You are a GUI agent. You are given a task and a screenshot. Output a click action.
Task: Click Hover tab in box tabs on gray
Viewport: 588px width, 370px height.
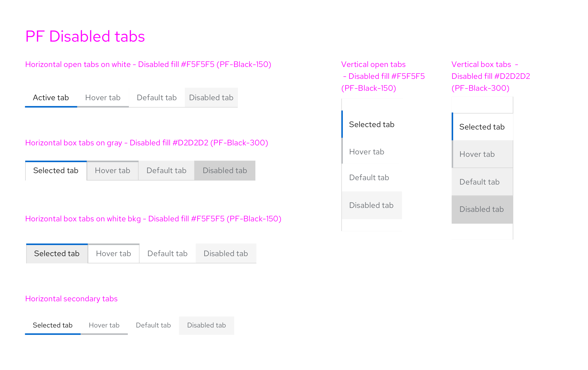tap(112, 170)
